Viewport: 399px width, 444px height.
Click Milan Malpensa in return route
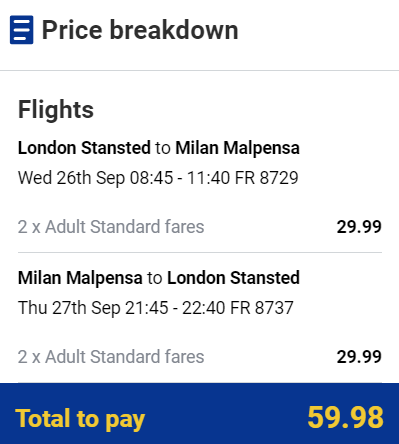pyautogui.click(x=80, y=278)
